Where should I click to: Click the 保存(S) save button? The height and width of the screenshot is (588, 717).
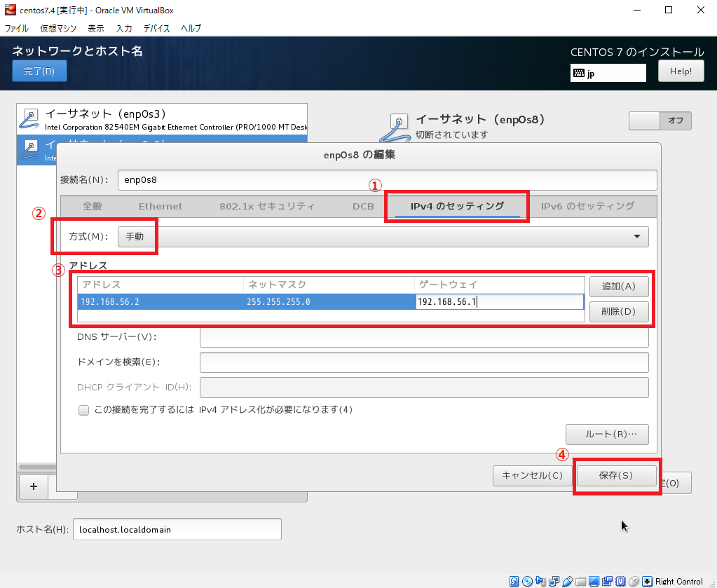(615, 475)
